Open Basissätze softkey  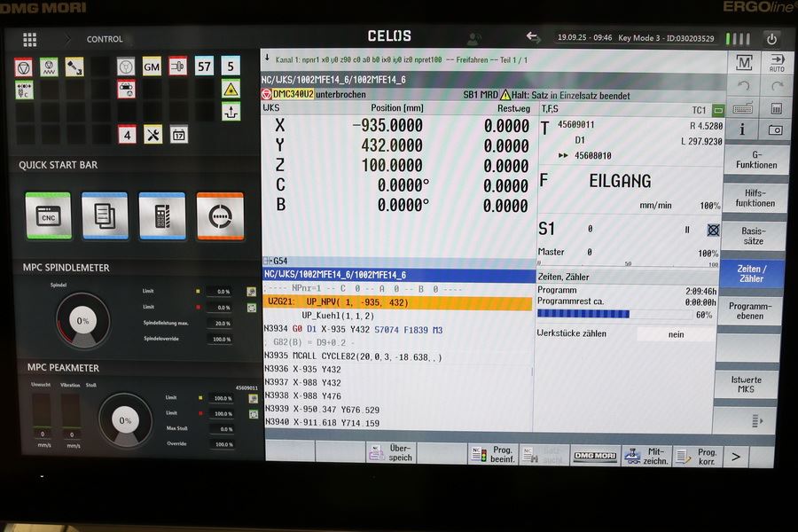[x=753, y=236]
